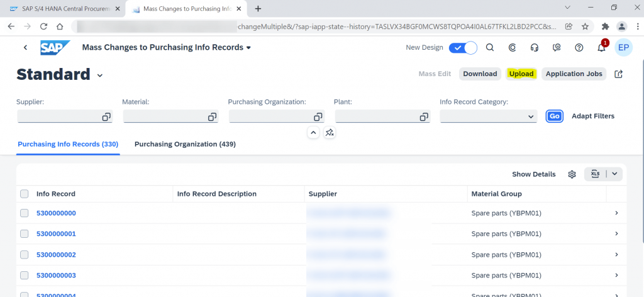Image resolution: width=644 pixels, height=297 pixels.
Task: Open the feedback chat icon
Action: [x=557, y=48]
